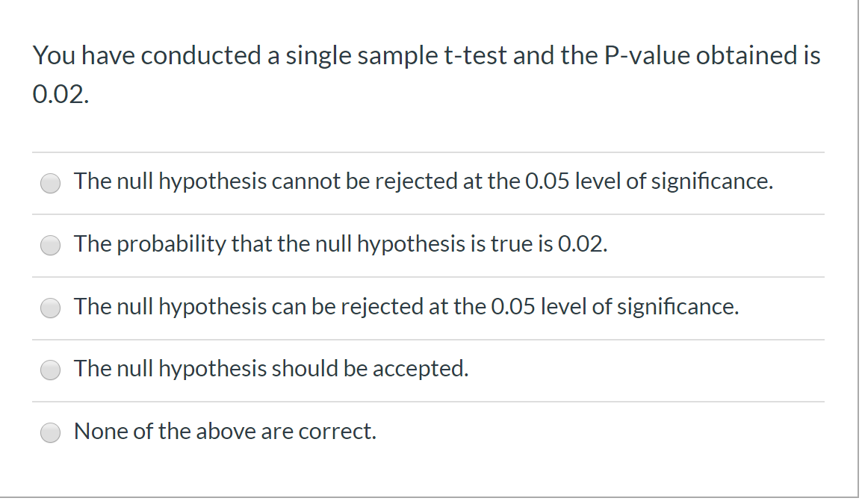Click the '0.02.' value ending the question
Viewport: 862px width, 504px height.
coord(61,94)
